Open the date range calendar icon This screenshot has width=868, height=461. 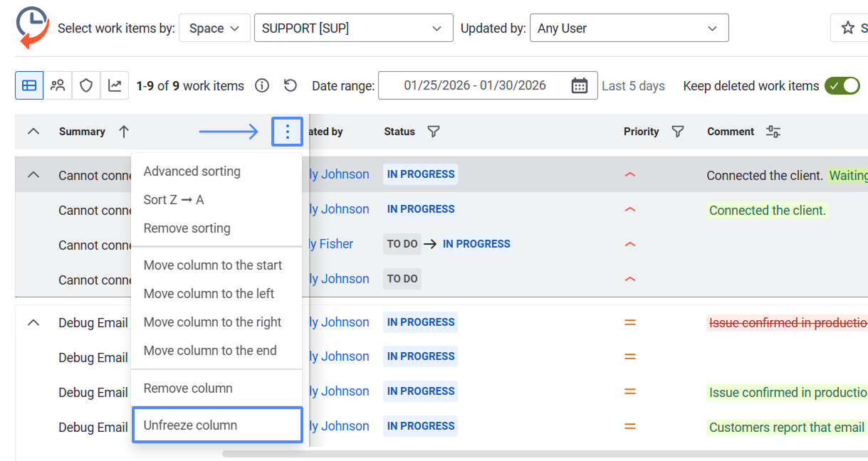[x=580, y=86]
